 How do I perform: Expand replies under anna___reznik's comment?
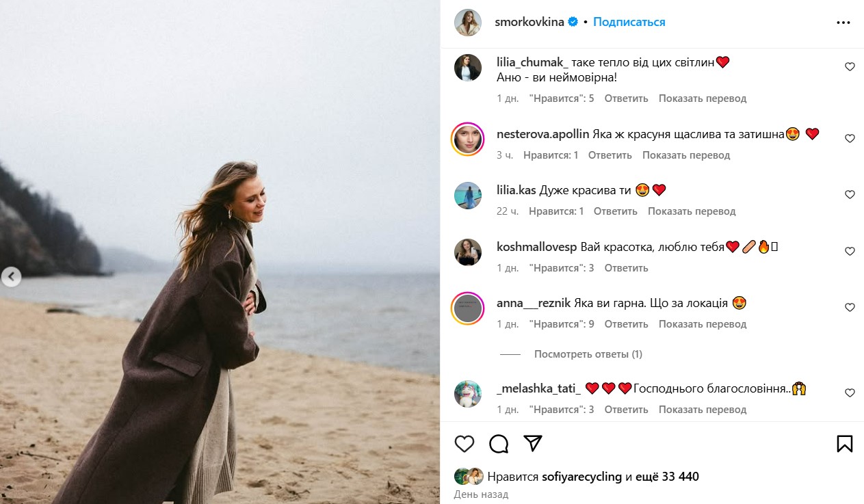pyautogui.click(x=588, y=354)
